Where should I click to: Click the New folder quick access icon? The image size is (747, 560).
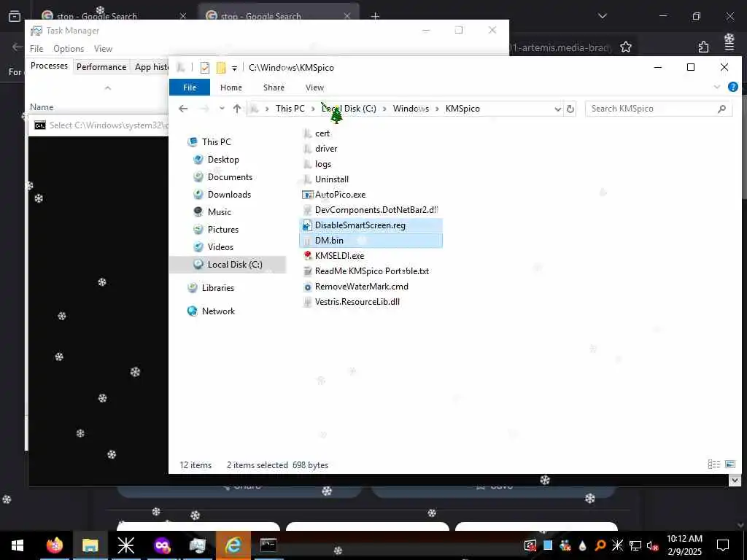[x=221, y=68]
